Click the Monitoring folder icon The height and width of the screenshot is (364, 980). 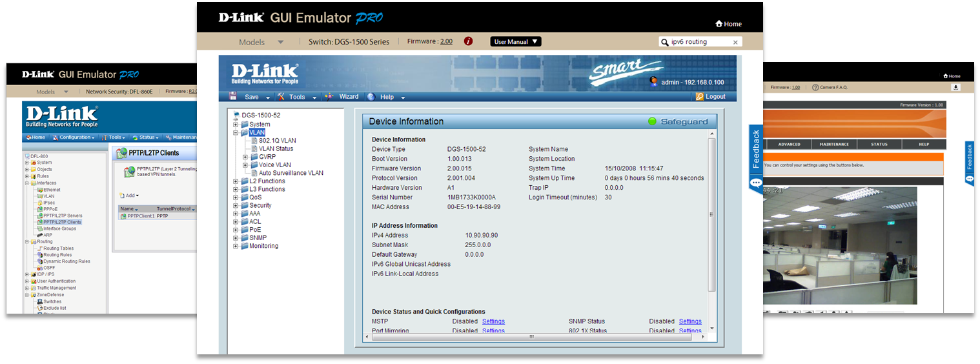245,246
